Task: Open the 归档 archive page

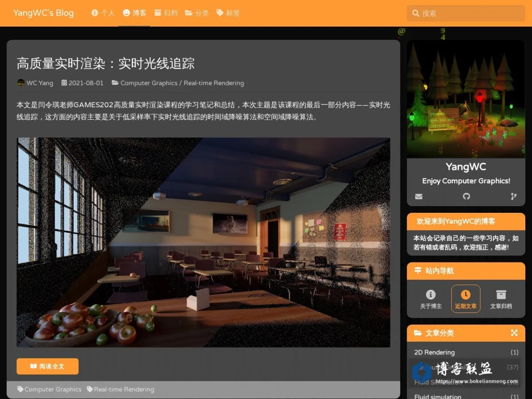Action: [x=165, y=13]
